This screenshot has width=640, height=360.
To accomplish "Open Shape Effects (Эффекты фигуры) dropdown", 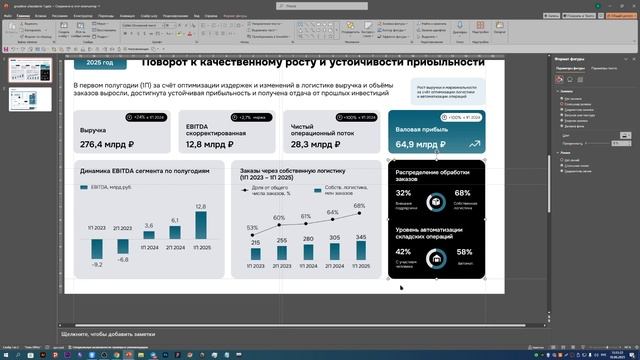I will [392, 37].
